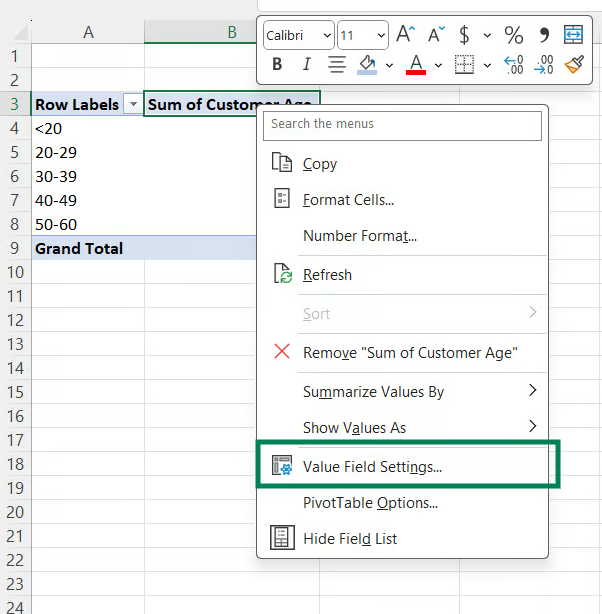Select Value Field Settings menu item
This screenshot has width=602, height=614.
(x=372, y=466)
